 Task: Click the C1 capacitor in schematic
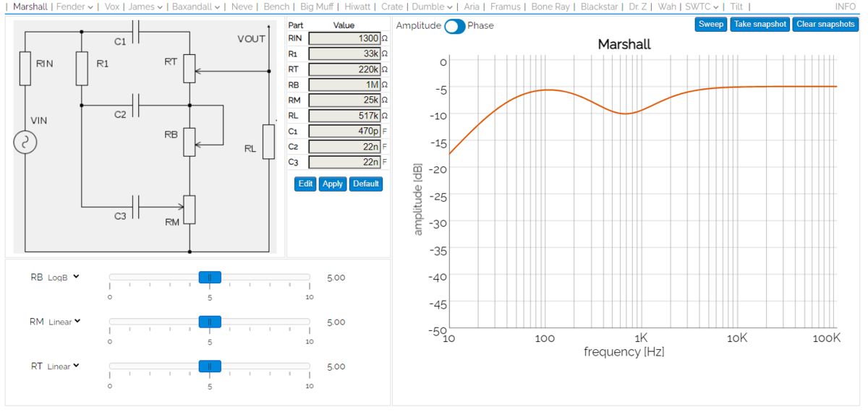click(x=137, y=32)
